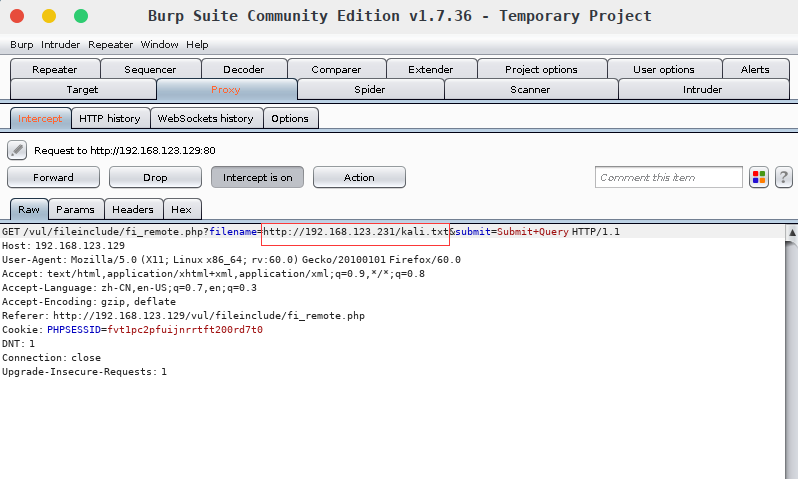Open the Burp menu
The width and height of the screenshot is (798, 479).
tap(21, 45)
